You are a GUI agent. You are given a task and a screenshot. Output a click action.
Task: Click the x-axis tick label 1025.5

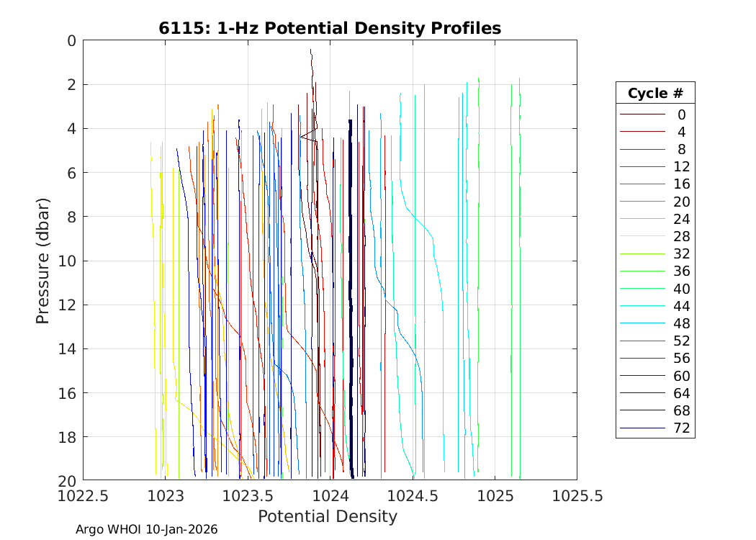[x=576, y=496]
